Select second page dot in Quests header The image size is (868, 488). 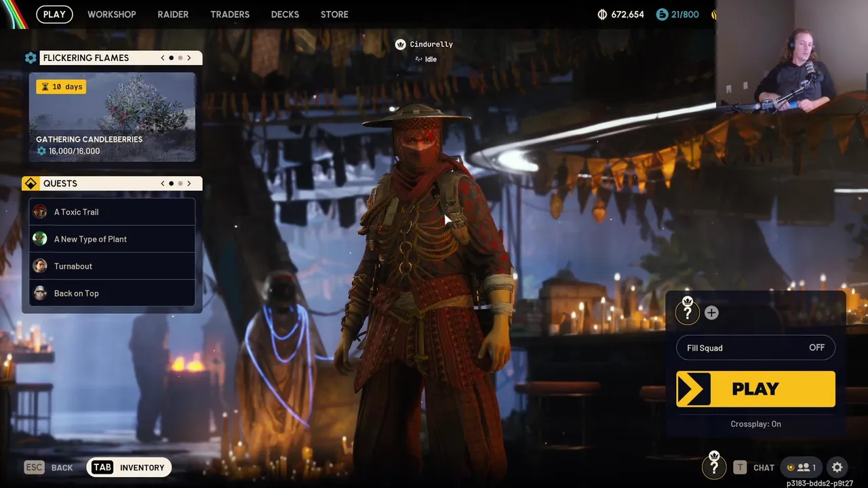[180, 184]
